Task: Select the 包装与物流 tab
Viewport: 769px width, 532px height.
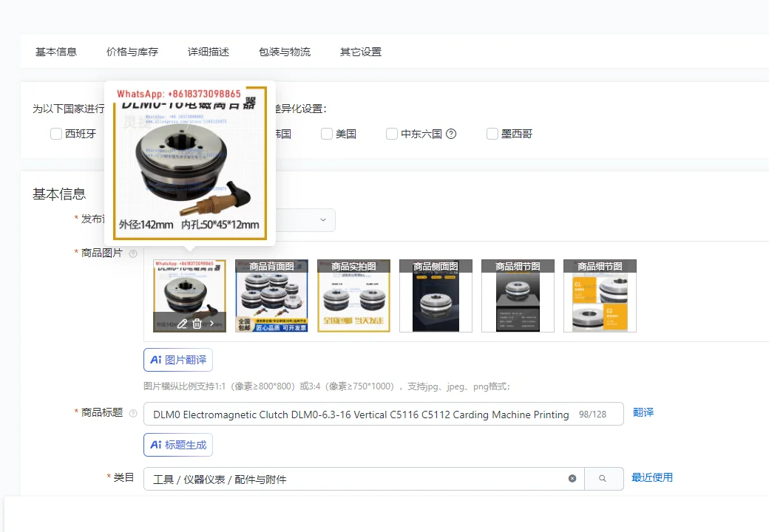Action: click(285, 52)
